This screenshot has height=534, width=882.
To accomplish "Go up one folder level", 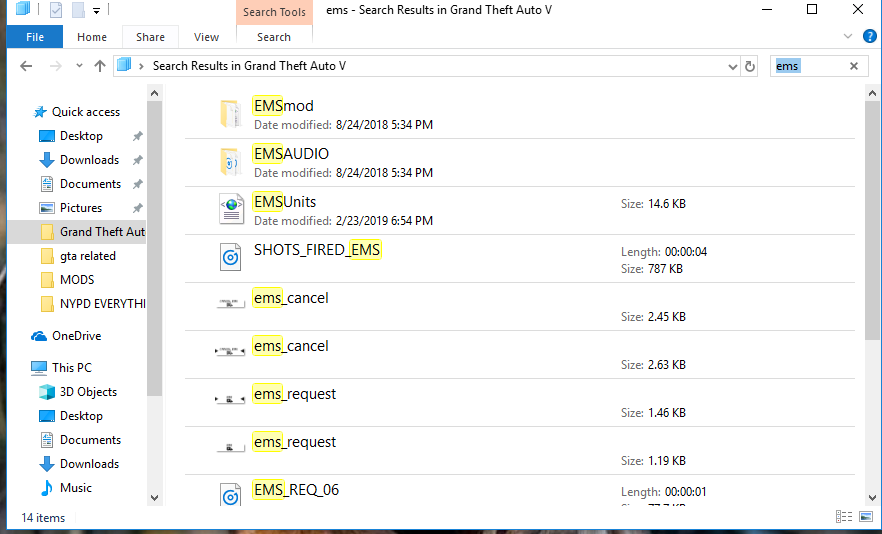I will pyautogui.click(x=100, y=66).
